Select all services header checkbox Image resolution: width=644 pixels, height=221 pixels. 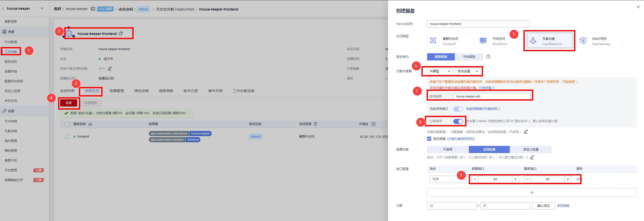(x=67, y=124)
